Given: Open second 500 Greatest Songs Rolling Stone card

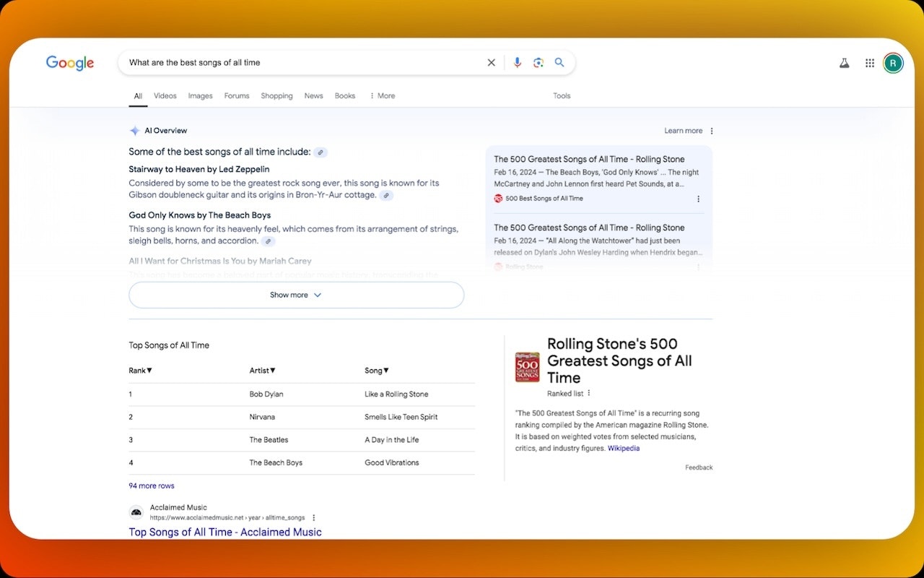Looking at the screenshot, I should point(589,228).
